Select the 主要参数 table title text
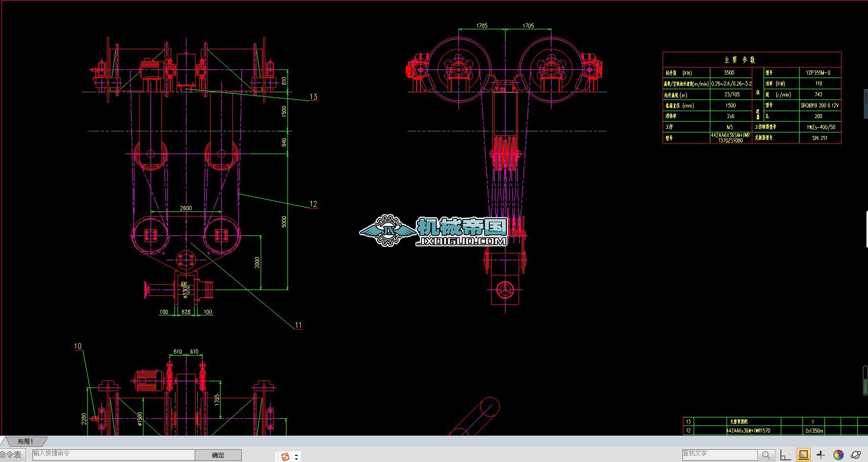The image size is (868, 462). point(740,60)
